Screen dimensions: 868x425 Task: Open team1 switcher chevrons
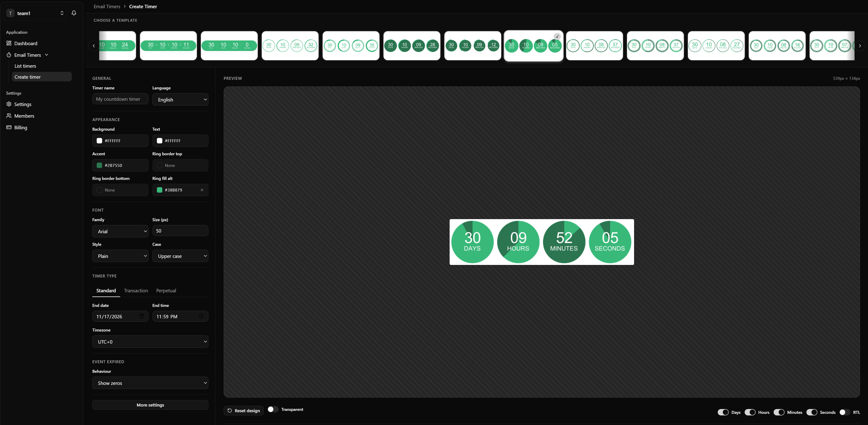tap(62, 13)
